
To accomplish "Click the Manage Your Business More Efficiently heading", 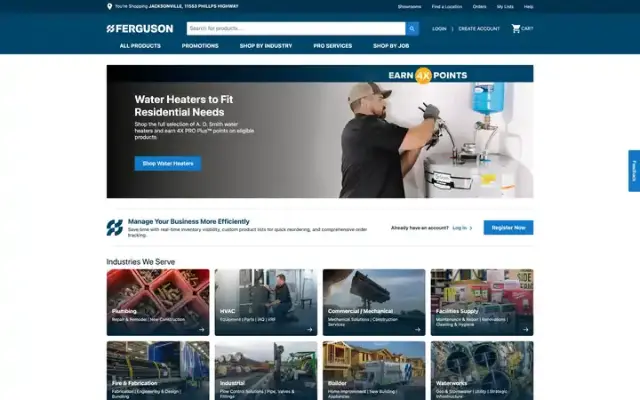I will [189, 222].
